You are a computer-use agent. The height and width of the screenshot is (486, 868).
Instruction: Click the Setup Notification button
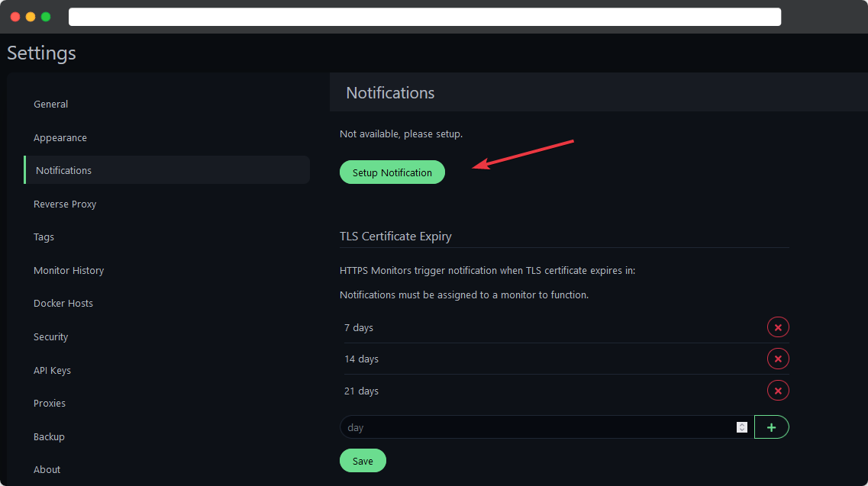point(392,172)
